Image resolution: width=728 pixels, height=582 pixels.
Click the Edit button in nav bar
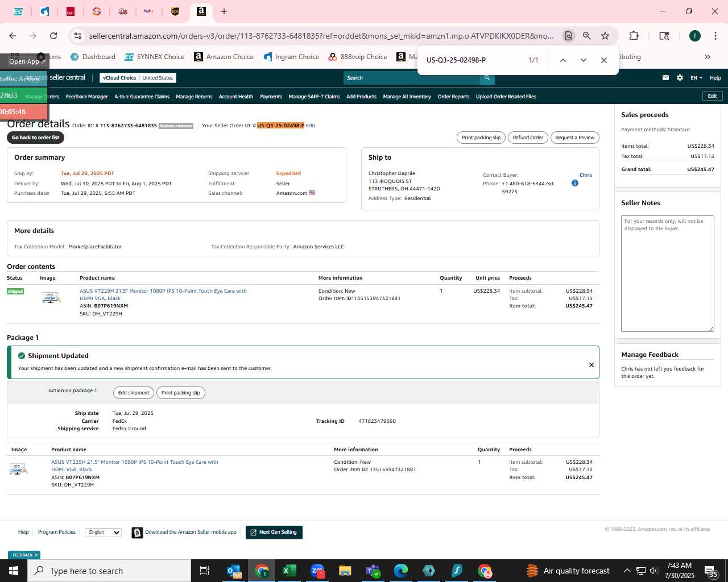[x=712, y=96]
